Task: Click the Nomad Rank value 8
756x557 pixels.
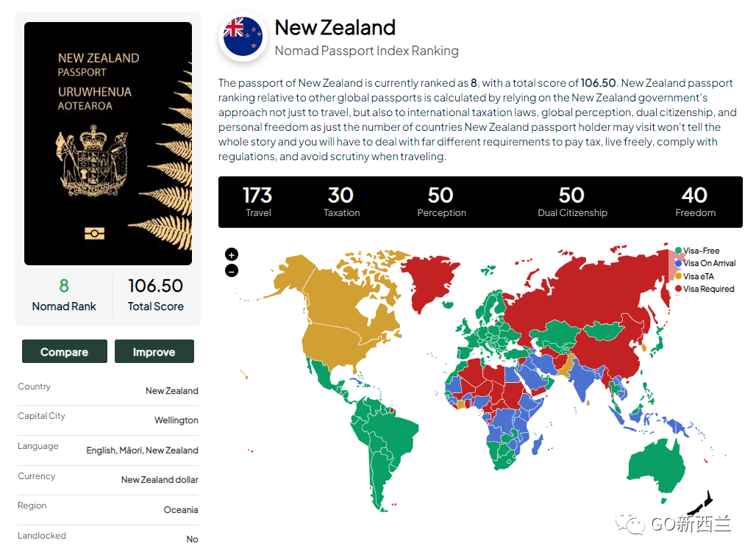Action: [64, 286]
